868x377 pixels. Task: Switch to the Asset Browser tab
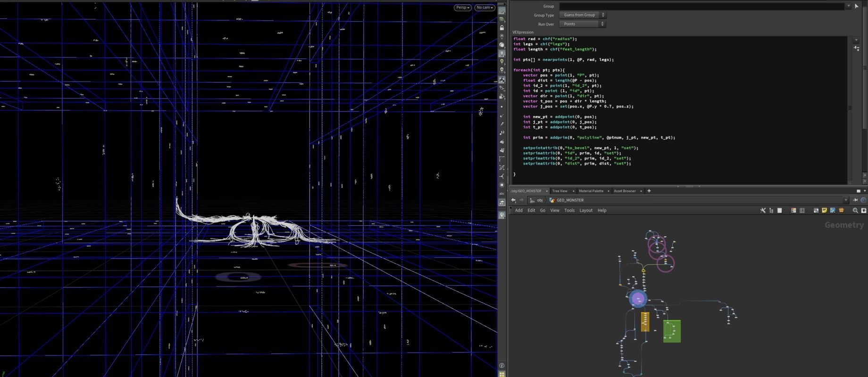click(x=625, y=191)
